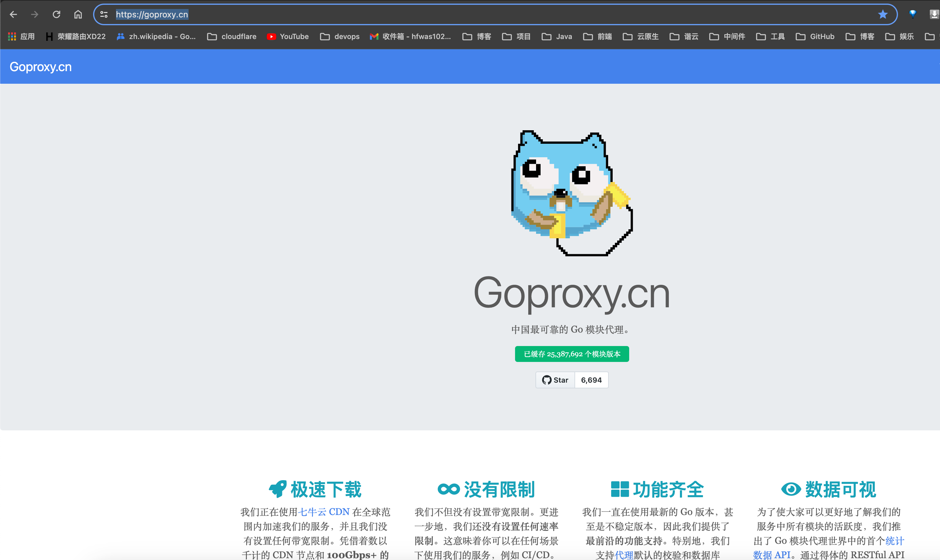Viewport: 940px width, 560px height.
Task: Open the Gmail 收件箱 bookmark
Action: (x=410, y=37)
